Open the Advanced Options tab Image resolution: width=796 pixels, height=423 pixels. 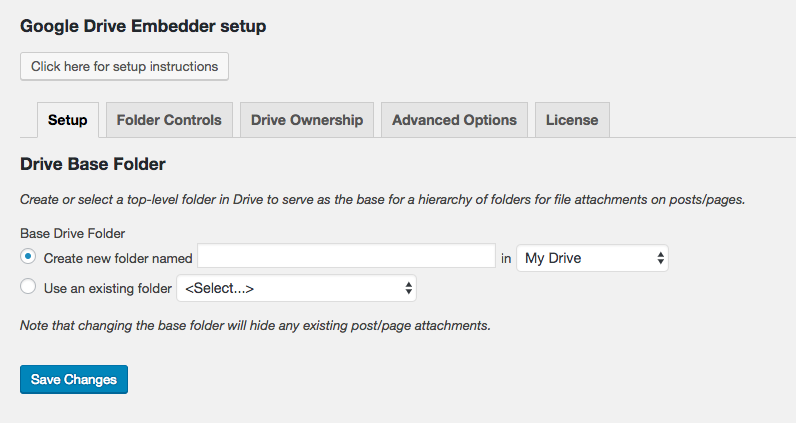[x=454, y=120]
